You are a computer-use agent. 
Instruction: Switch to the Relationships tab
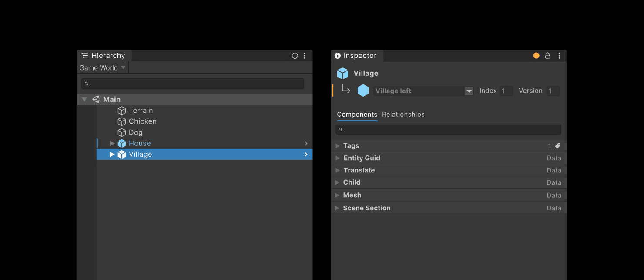403,114
